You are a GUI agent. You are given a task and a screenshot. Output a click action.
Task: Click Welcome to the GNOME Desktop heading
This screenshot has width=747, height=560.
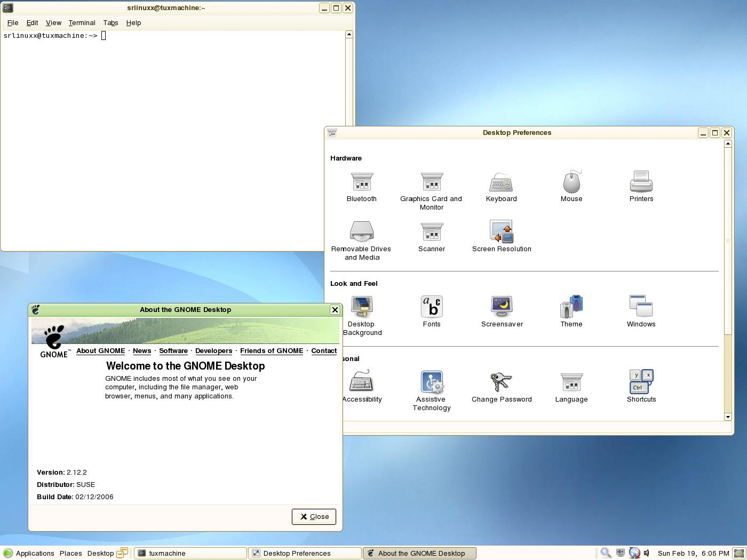(x=186, y=366)
